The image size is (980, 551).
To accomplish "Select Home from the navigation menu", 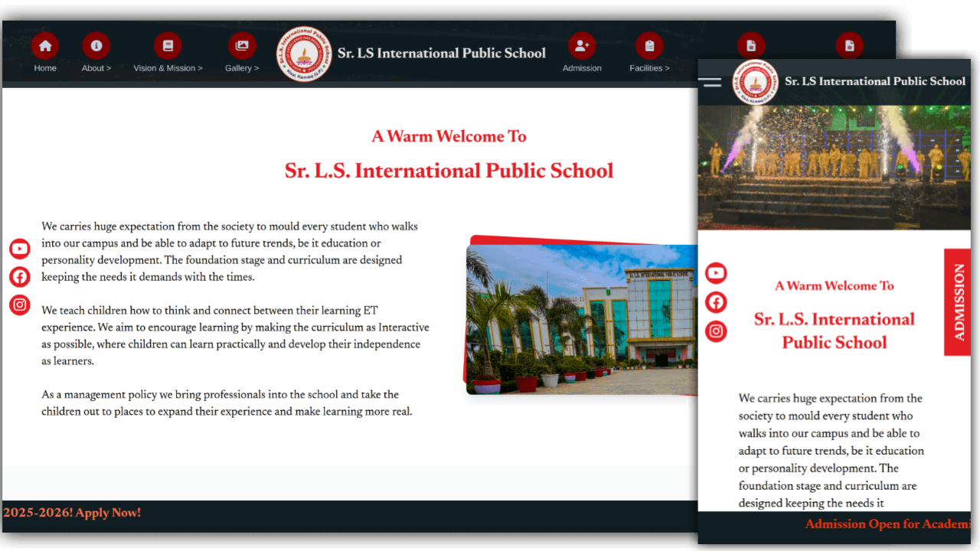I will pos(45,67).
